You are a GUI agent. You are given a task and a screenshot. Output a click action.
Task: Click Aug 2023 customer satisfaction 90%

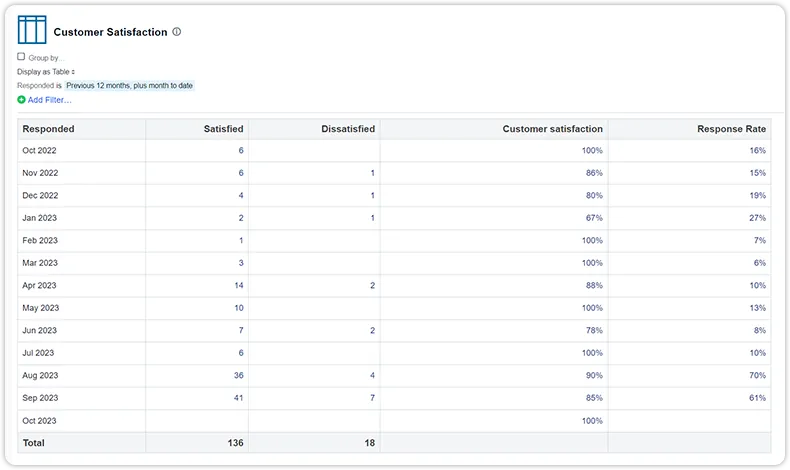pos(595,375)
